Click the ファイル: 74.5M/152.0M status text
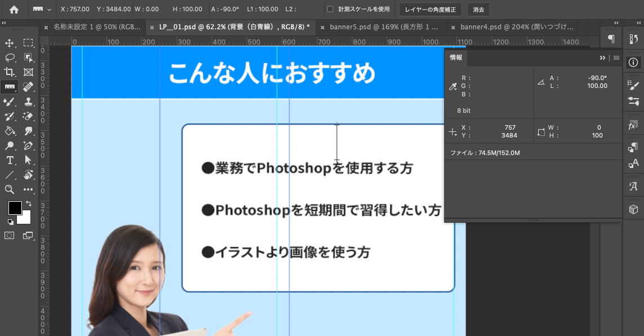The height and width of the screenshot is (336, 644). [x=485, y=153]
